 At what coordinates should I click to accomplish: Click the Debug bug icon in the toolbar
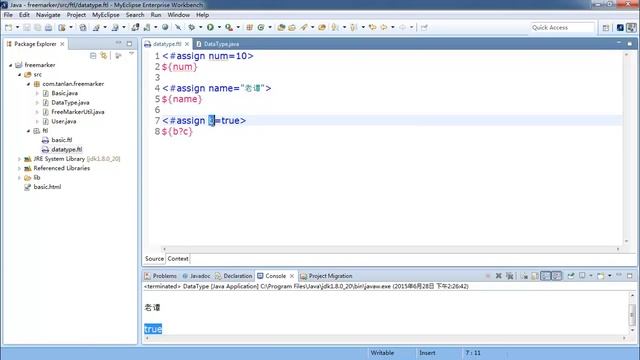(191, 27)
